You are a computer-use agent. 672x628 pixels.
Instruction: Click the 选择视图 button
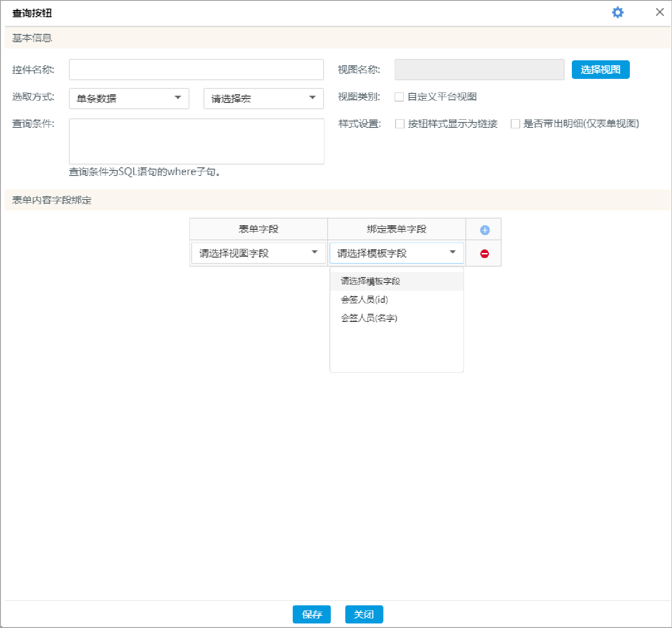tap(600, 69)
